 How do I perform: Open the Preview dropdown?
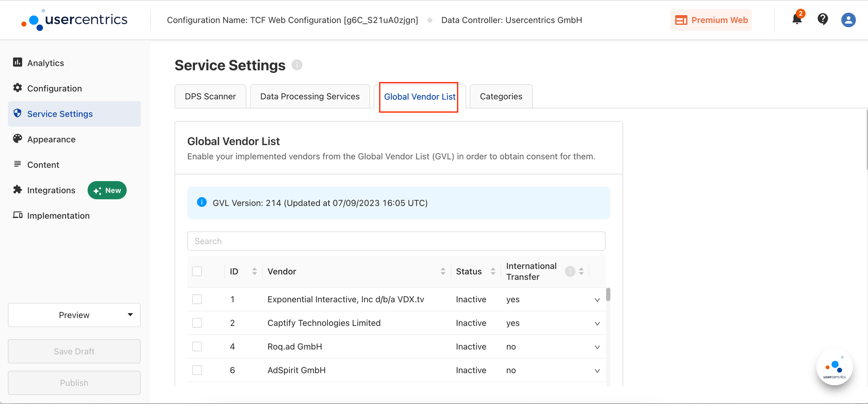coord(74,315)
